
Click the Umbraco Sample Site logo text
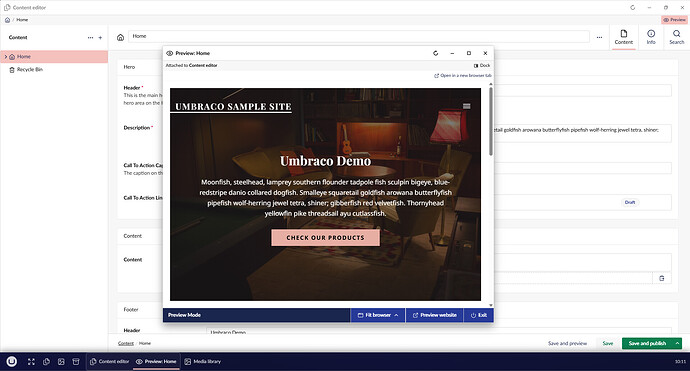233,107
